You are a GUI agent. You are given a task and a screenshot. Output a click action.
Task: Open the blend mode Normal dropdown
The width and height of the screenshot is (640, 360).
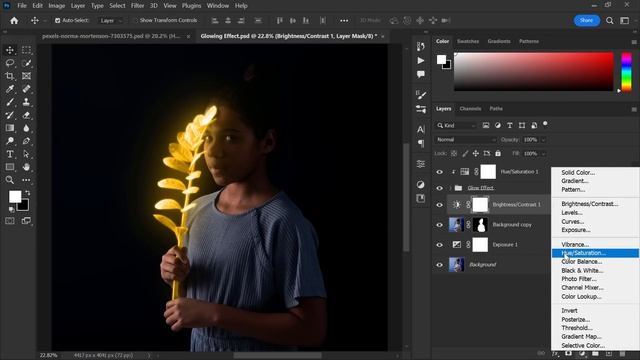click(466, 140)
